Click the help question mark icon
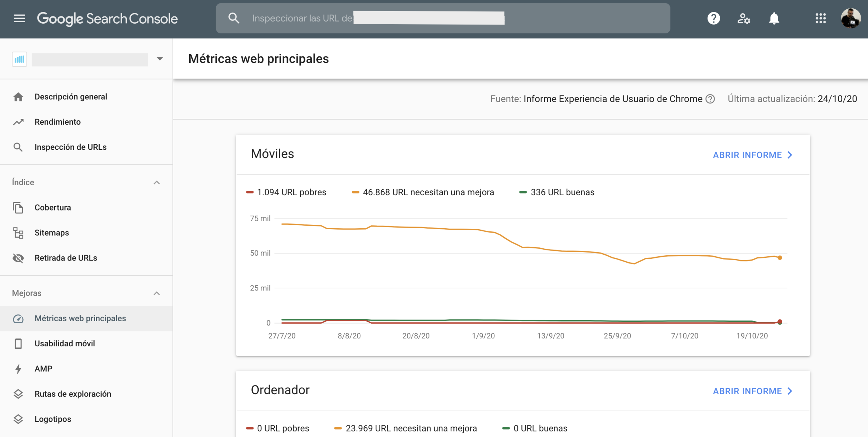This screenshot has height=437, width=868. 713,18
